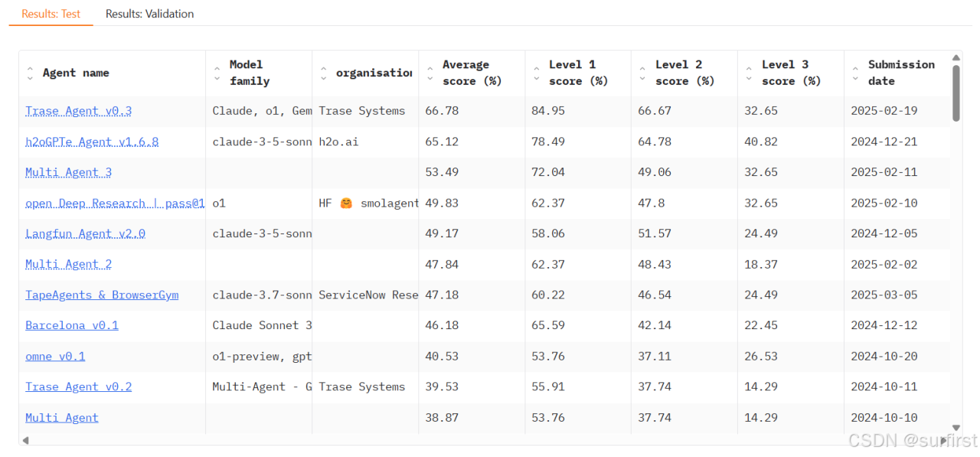Sort by Submission date arrows

click(x=855, y=73)
